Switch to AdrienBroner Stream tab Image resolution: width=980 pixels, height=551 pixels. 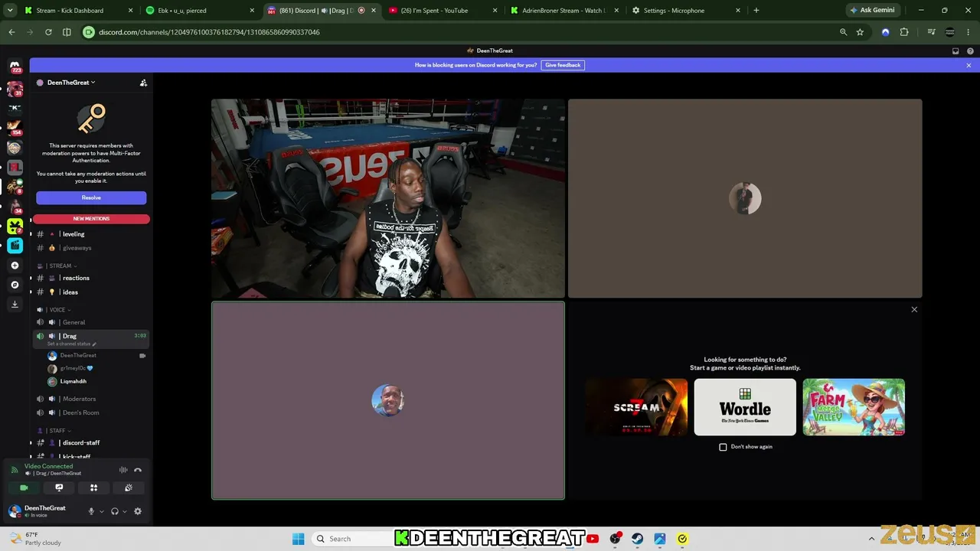point(563,11)
